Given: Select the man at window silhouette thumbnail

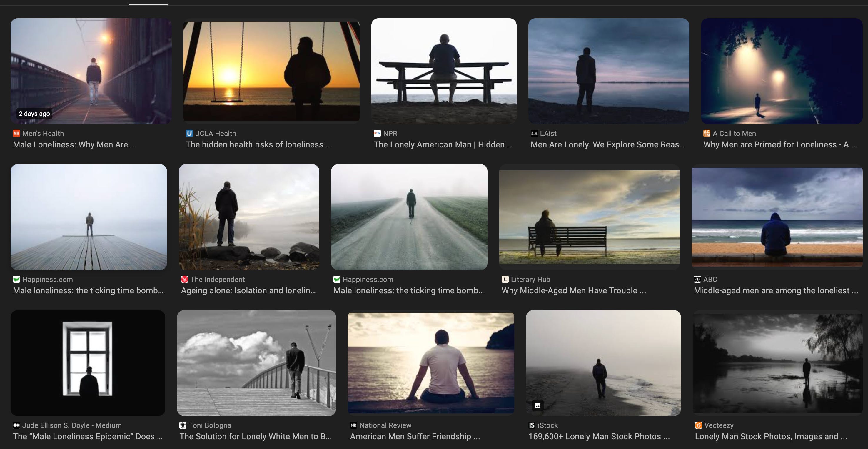Looking at the screenshot, I should click(x=88, y=363).
